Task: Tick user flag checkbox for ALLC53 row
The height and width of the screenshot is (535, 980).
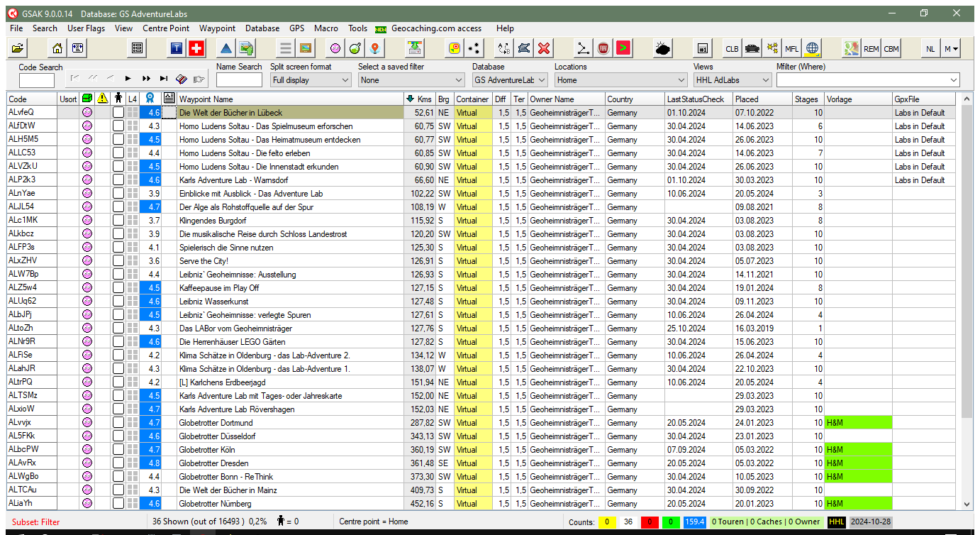Action: [x=118, y=153]
